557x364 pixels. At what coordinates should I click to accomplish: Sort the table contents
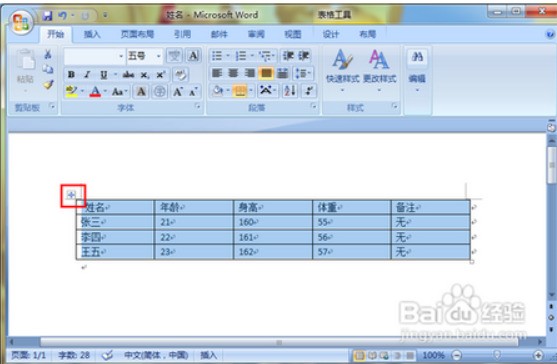click(289, 91)
